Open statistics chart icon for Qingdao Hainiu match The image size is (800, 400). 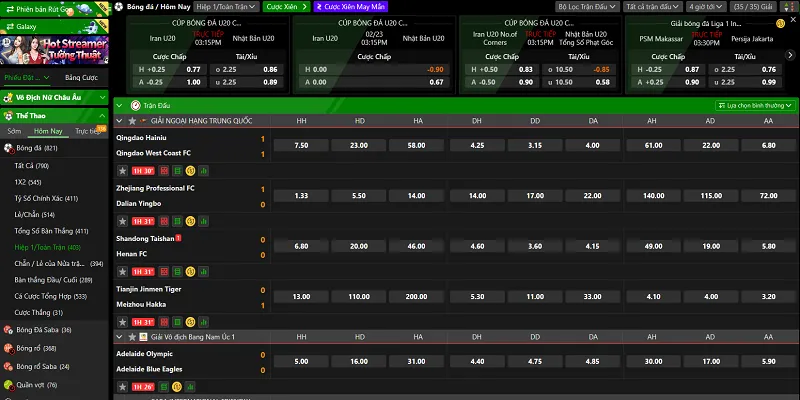click(204, 171)
